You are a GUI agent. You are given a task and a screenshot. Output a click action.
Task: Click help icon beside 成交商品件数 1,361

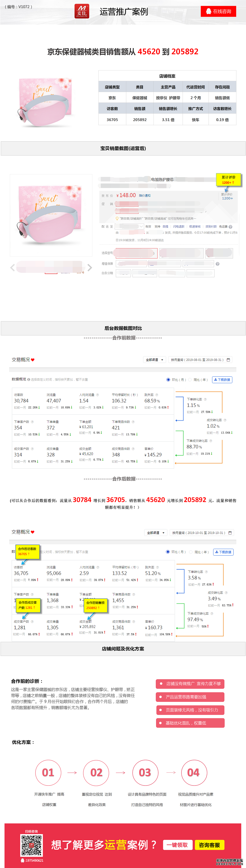coord(133,621)
